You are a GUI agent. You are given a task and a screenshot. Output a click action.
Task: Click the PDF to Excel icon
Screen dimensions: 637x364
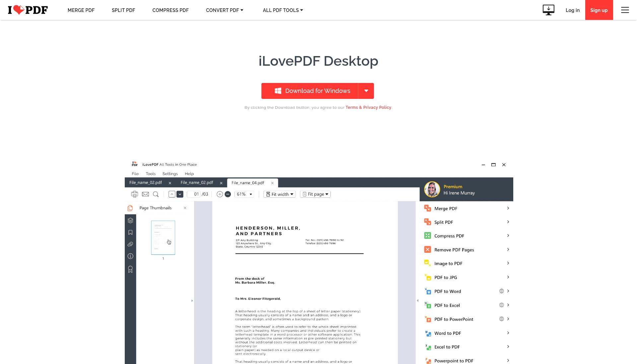pyautogui.click(x=428, y=305)
